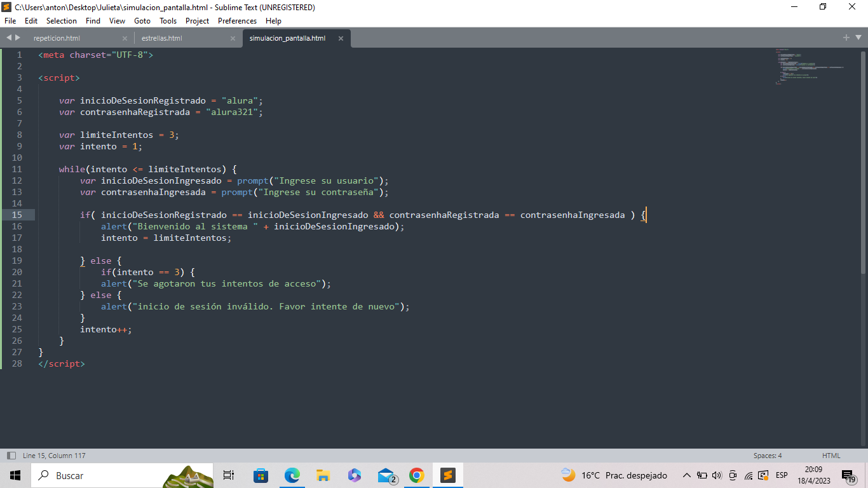
Task: Click the "Bienvenido al sistema " string
Action: coord(195,226)
